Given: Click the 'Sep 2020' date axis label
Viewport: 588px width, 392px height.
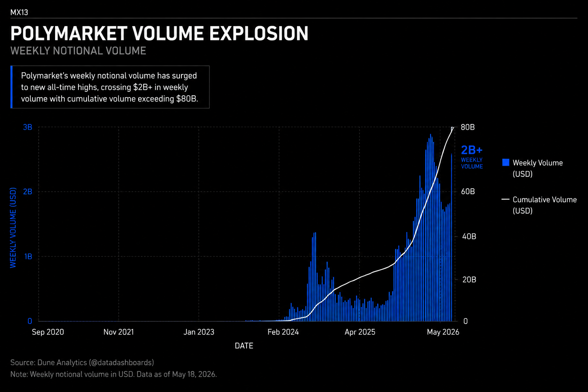Looking at the screenshot, I should pos(48,332).
